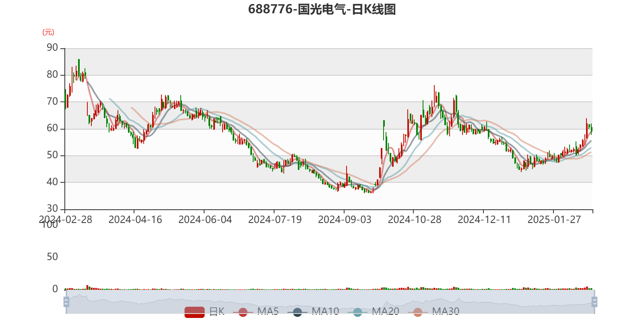Grab the left data zoom slider handle
The height and width of the screenshot is (322, 644).
click(x=66, y=301)
